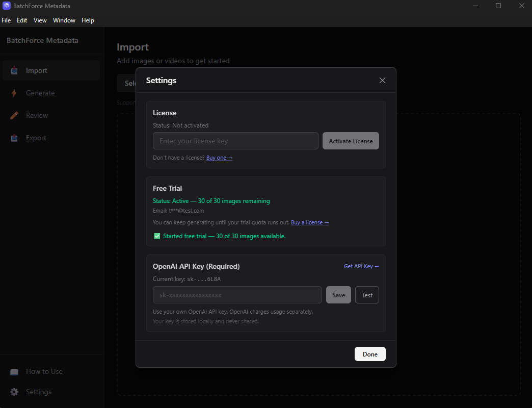
Task: Toggle the Started free trial checkbox
Action: (x=157, y=236)
